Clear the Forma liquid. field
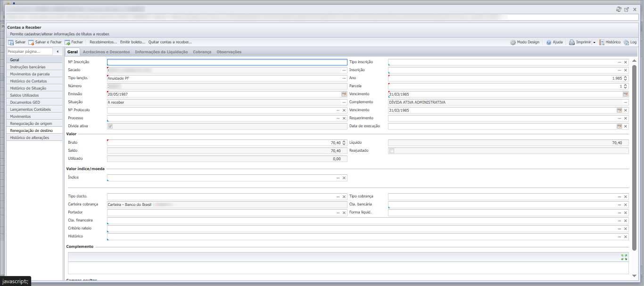This screenshot has height=286, width=644. coord(626,213)
